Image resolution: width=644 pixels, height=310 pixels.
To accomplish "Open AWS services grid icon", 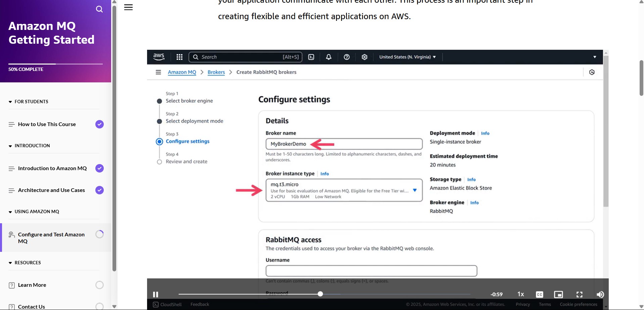I will (x=180, y=57).
